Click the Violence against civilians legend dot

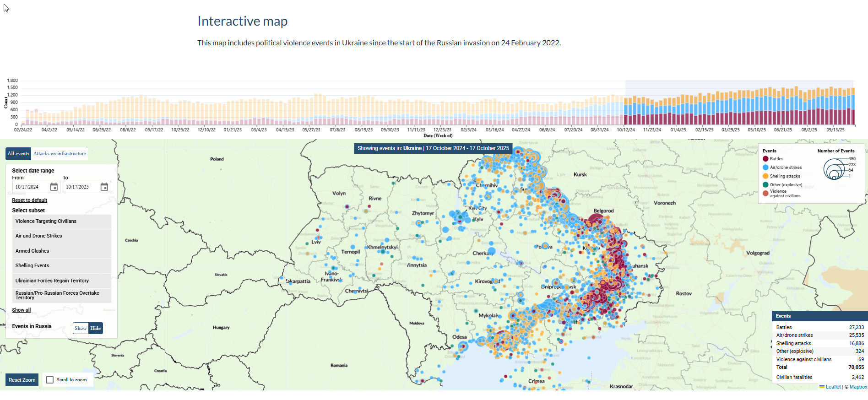(765, 194)
